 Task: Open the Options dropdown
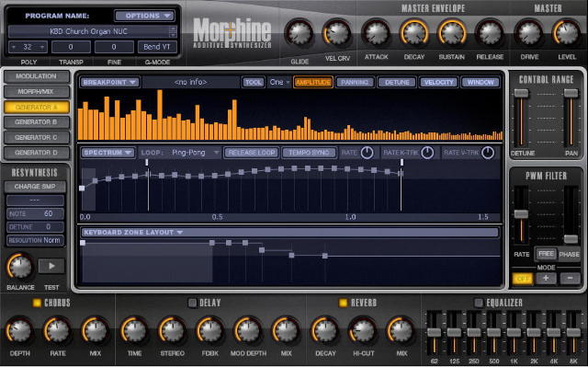click(144, 16)
